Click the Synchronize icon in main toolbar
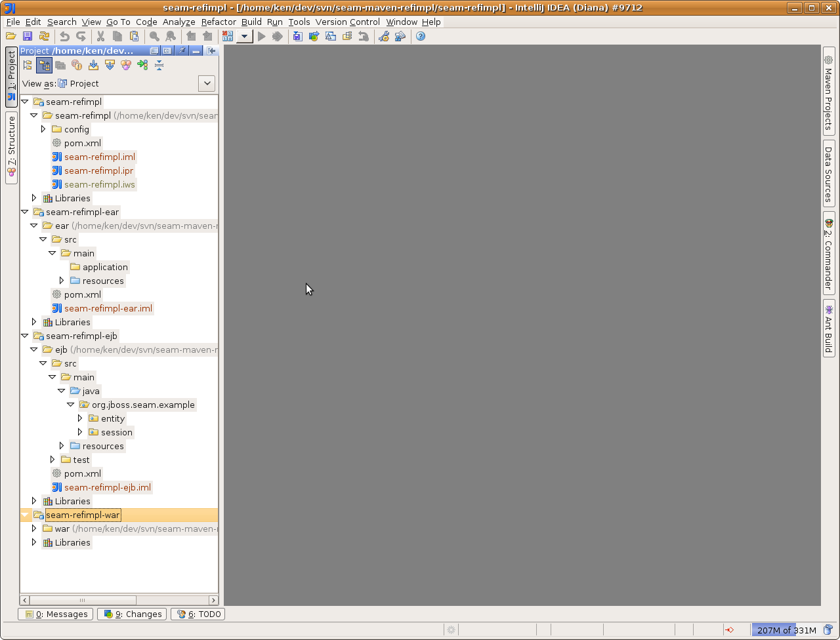Viewport: 840px width, 640px height. [44, 37]
